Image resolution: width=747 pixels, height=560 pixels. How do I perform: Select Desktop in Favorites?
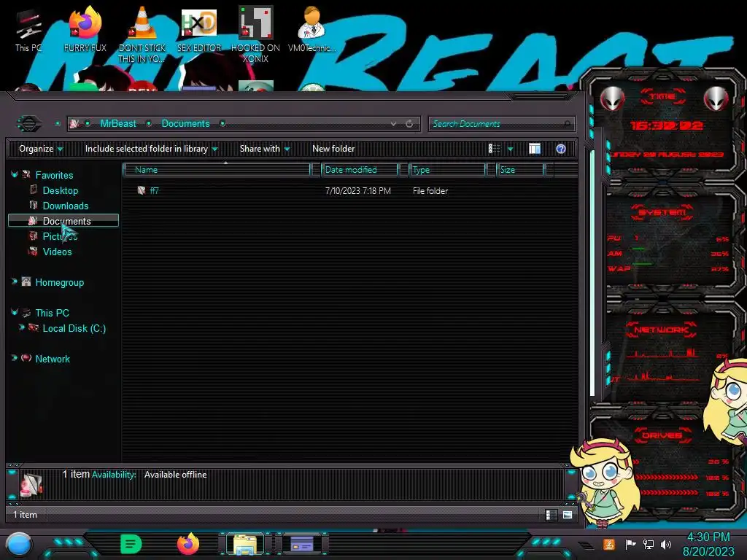[61, 190]
